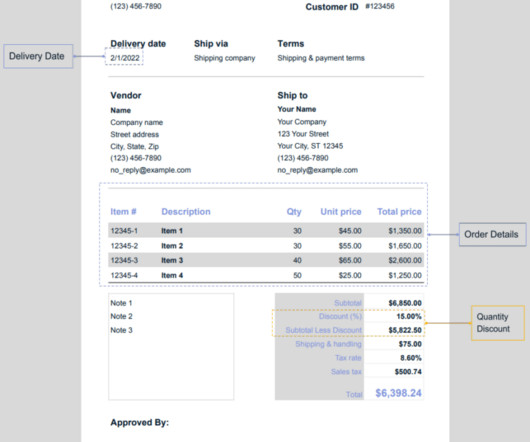The width and height of the screenshot is (530, 442).
Task: Click the Unit price column header
Action: tap(341, 212)
